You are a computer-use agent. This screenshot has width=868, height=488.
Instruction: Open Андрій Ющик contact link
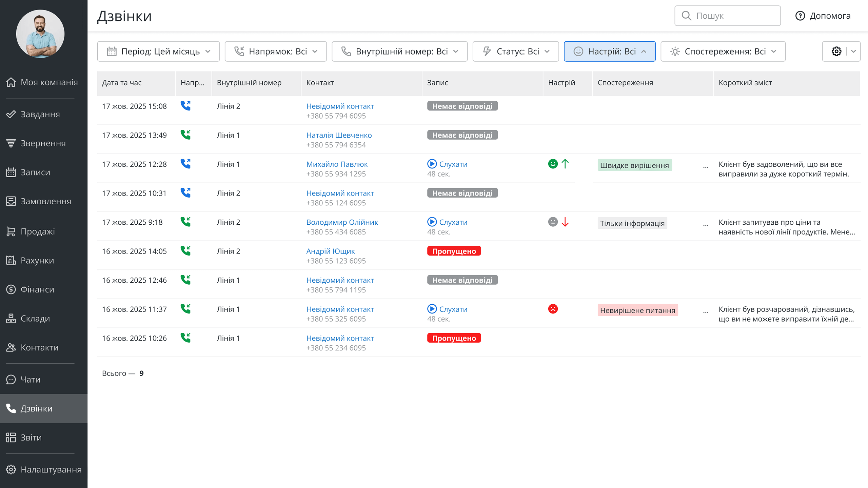point(330,251)
